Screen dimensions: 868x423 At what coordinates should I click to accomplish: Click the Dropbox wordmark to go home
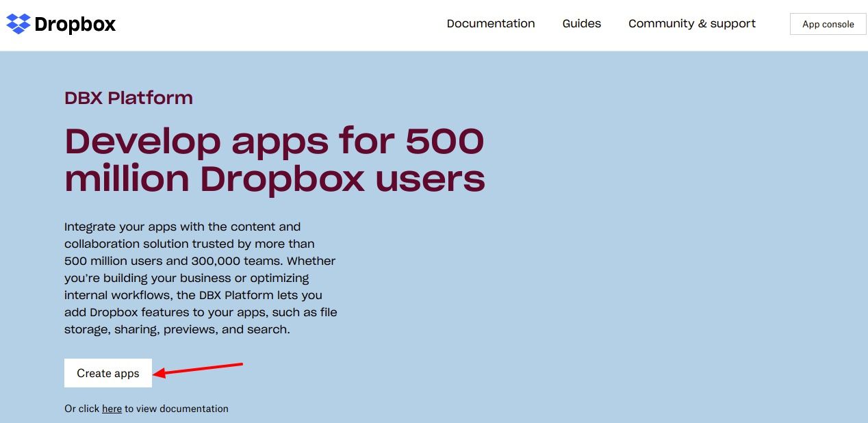[74, 24]
